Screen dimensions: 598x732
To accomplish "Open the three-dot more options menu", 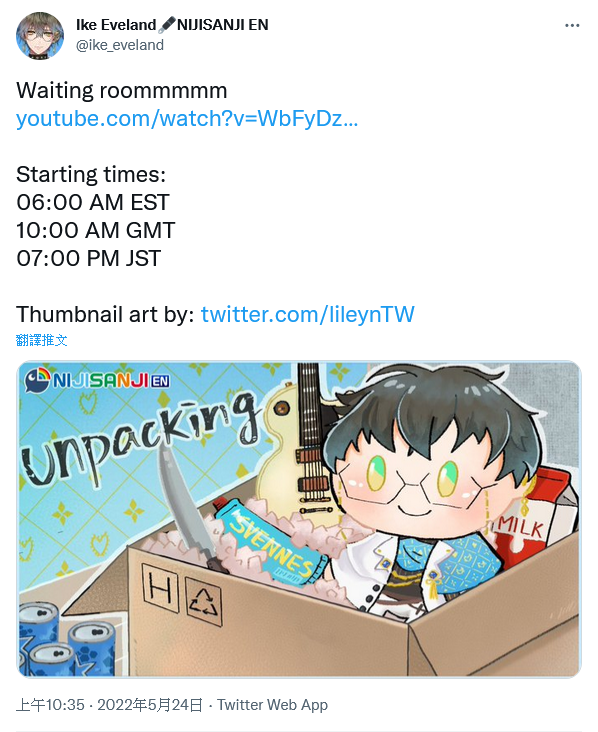I will tap(572, 25).
